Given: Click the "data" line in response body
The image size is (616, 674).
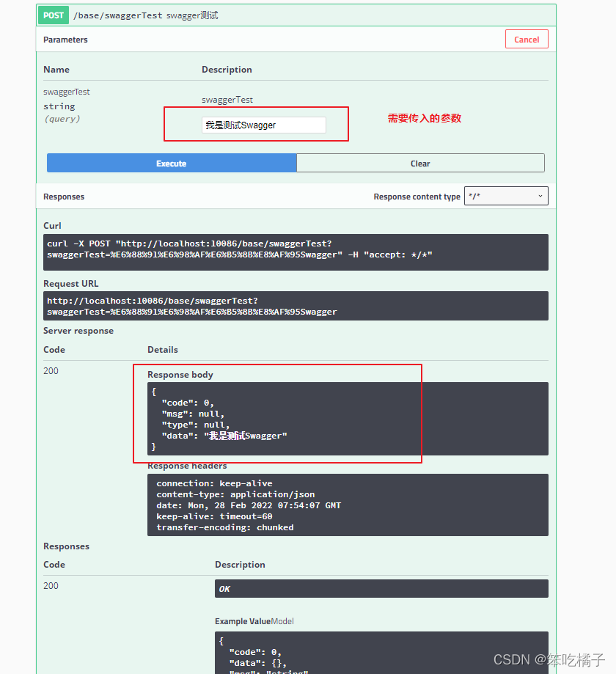Looking at the screenshot, I should coord(224,436).
